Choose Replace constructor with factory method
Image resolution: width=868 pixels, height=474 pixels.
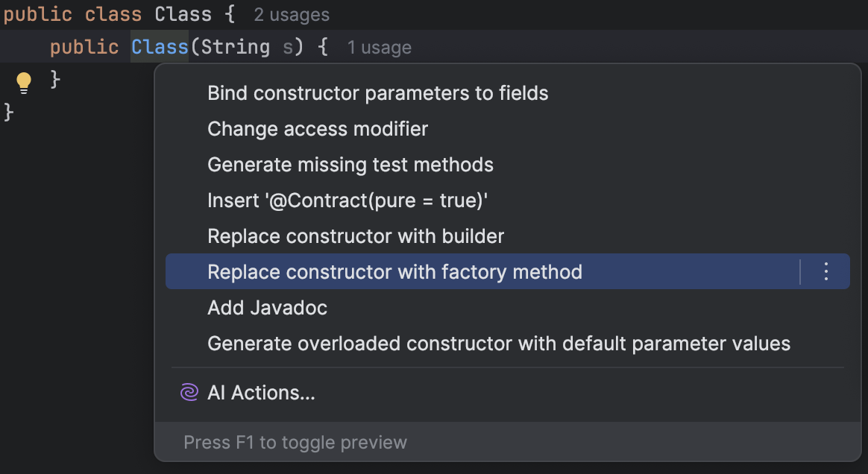point(394,272)
